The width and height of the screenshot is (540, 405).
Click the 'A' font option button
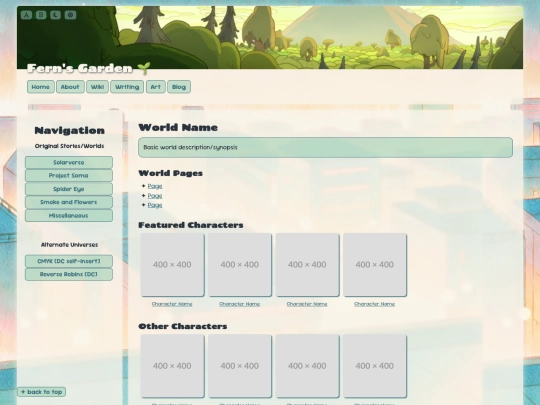pos(26,15)
